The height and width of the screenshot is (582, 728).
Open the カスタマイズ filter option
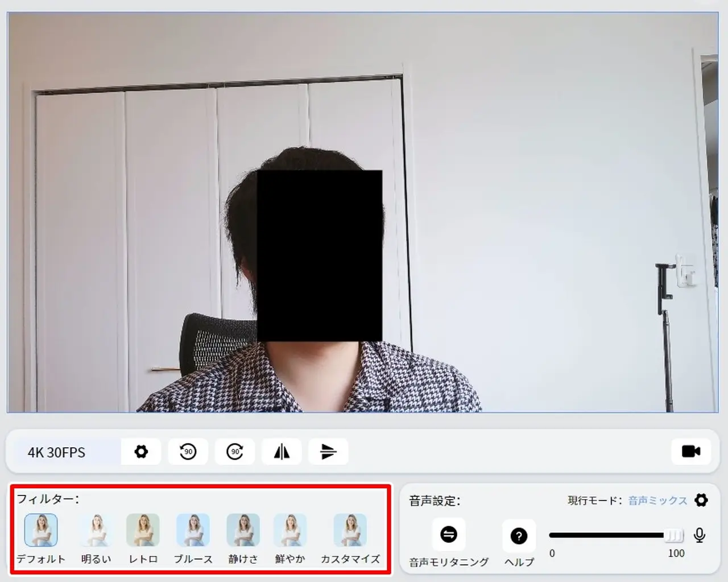tap(350, 530)
